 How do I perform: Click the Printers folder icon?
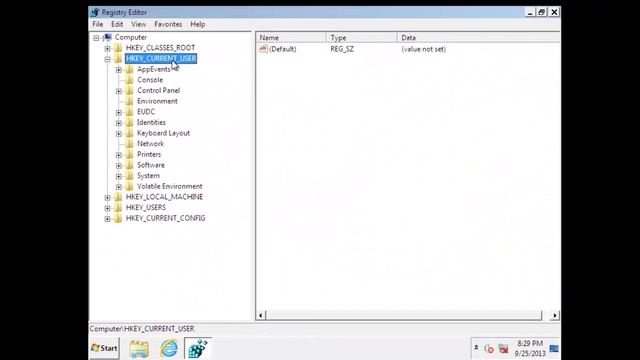130,154
